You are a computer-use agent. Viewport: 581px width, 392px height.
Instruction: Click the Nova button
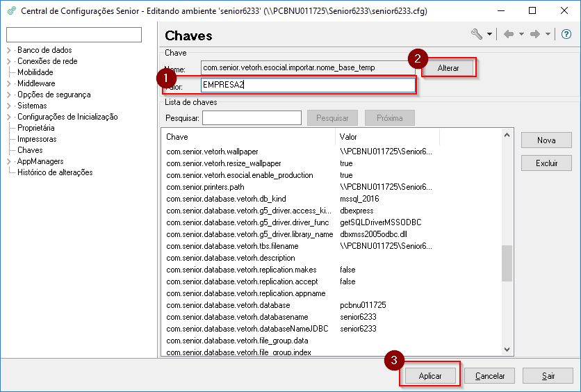[546, 140]
